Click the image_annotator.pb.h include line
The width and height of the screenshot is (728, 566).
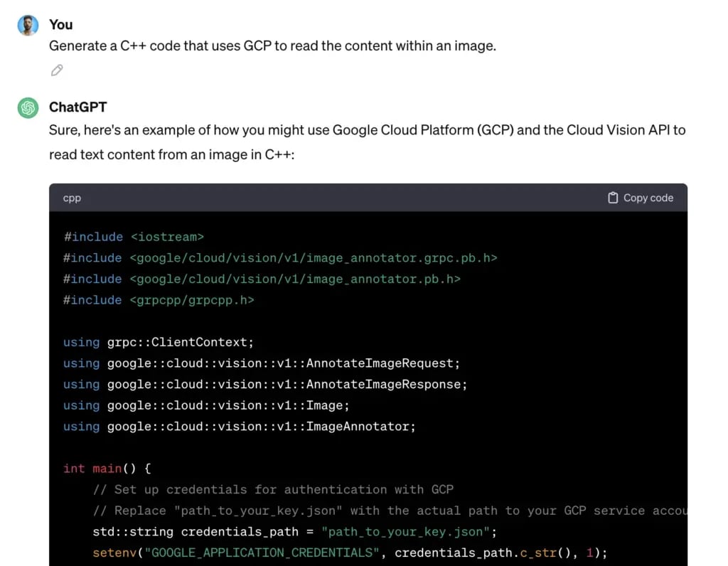[x=262, y=279]
